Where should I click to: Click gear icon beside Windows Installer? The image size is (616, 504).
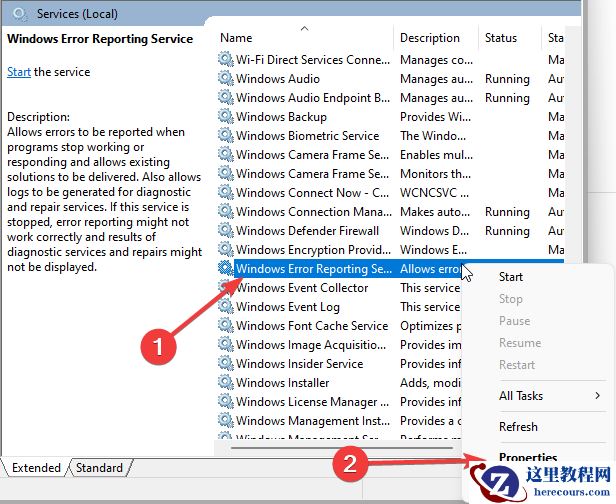226,382
